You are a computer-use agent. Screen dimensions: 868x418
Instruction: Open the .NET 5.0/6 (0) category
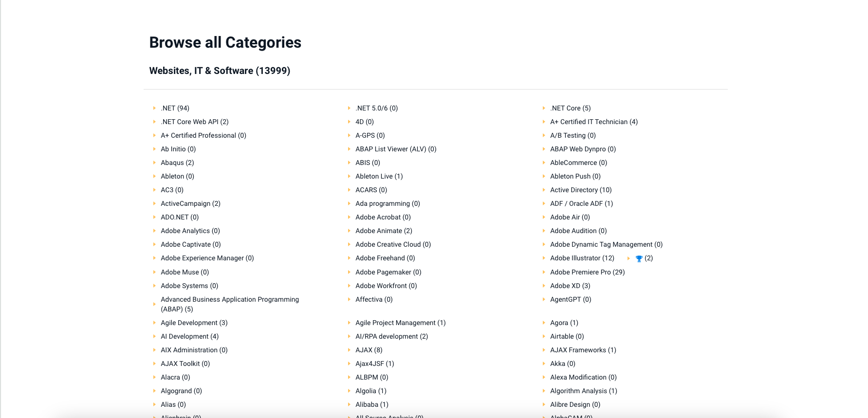pos(376,108)
